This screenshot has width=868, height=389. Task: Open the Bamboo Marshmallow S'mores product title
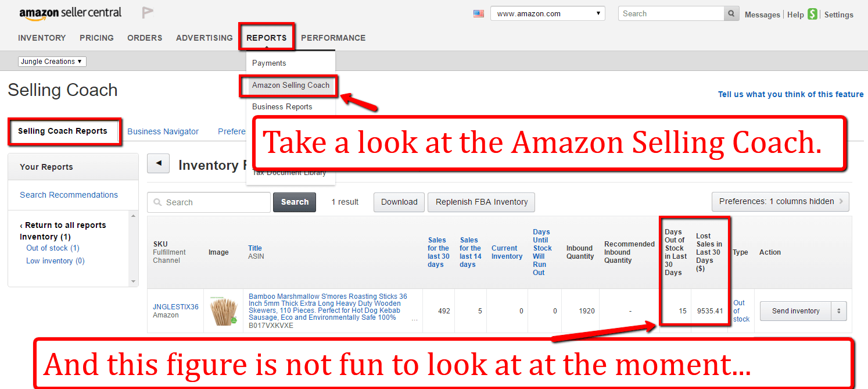[328, 307]
